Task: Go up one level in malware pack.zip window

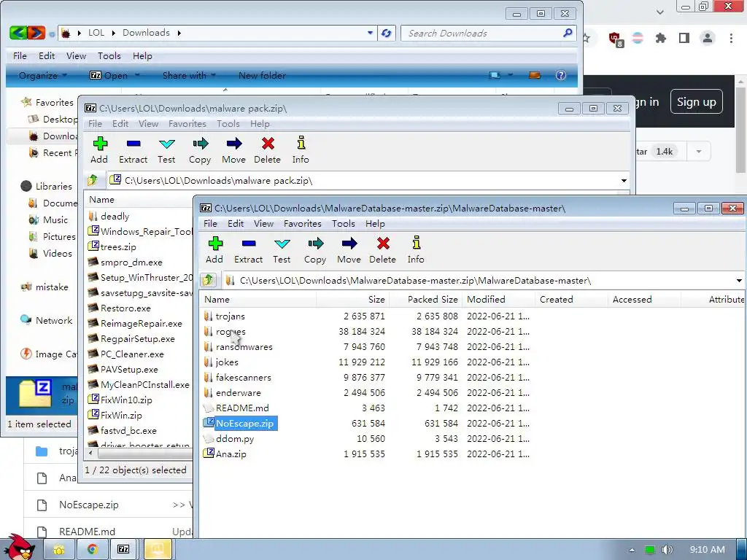Action: (x=93, y=180)
